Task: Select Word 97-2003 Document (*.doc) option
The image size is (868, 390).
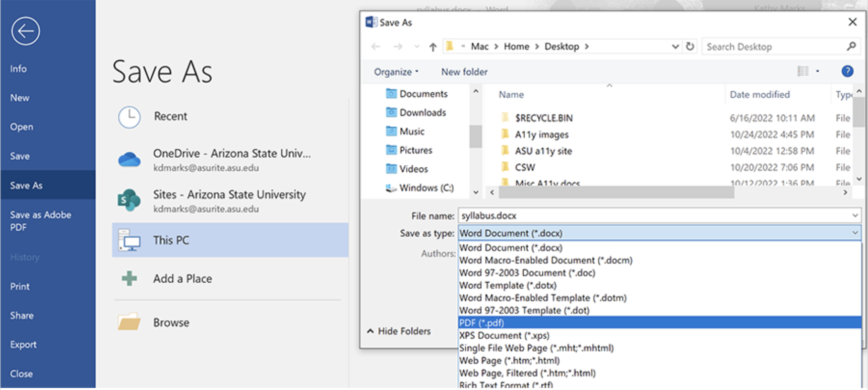Action: coord(527,273)
